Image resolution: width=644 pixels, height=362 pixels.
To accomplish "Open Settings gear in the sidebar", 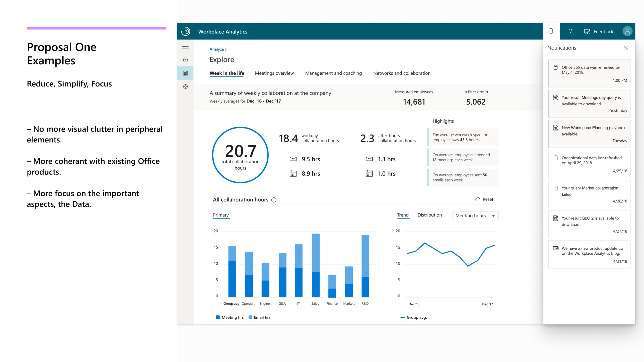I will coord(185,87).
